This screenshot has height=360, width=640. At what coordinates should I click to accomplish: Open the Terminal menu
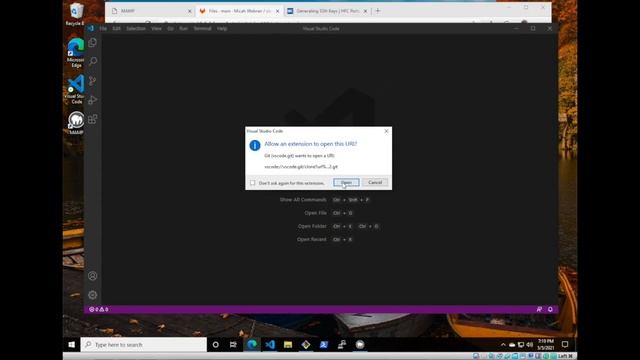[202, 29]
